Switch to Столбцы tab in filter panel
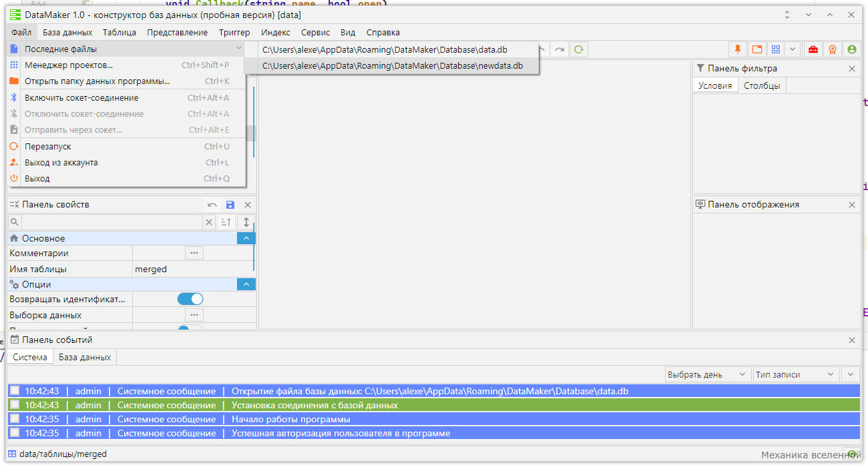 (x=763, y=85)
